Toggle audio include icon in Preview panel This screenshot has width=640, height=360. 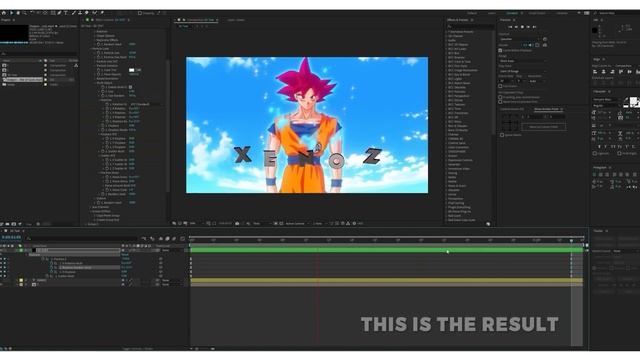pyautogui.click(x=530, y=45)
